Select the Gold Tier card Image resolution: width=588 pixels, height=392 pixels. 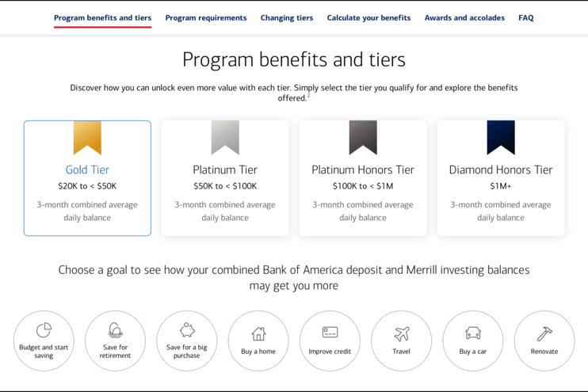tap(87, 178)
